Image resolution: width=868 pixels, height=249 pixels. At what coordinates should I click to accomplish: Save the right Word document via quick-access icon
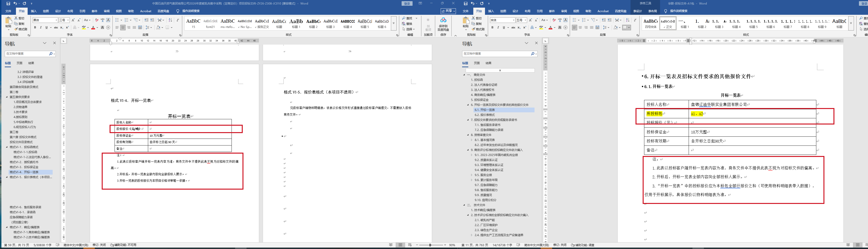466,3
